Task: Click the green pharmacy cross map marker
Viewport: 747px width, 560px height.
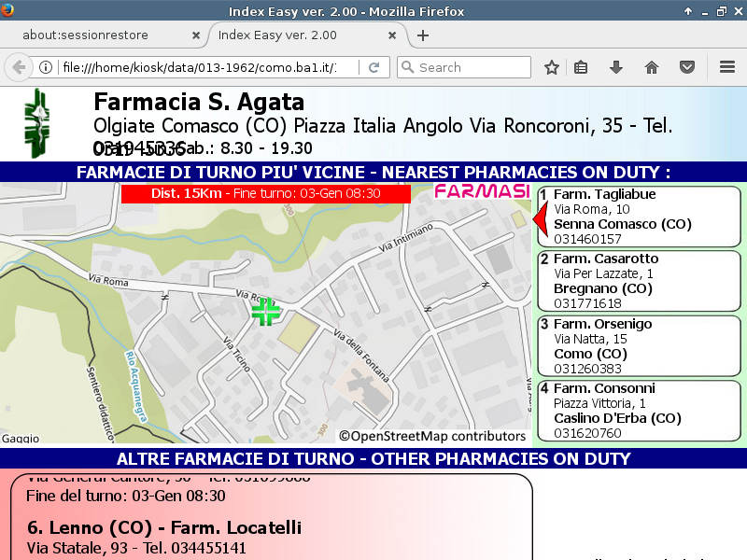Action: (265, 311)
